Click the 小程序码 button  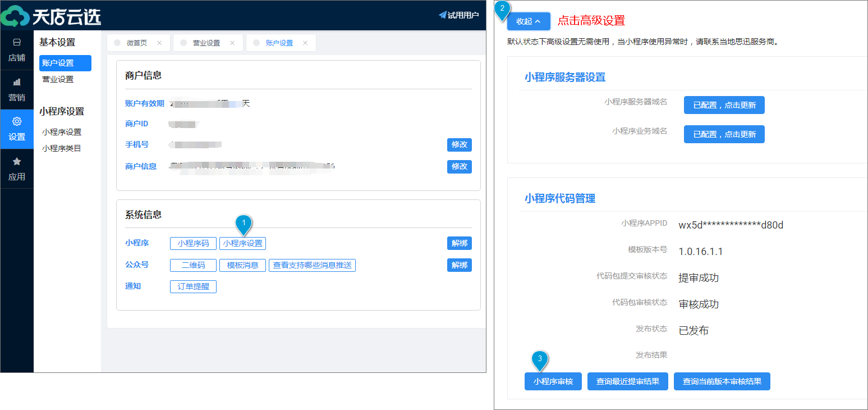tap(193, 243)
